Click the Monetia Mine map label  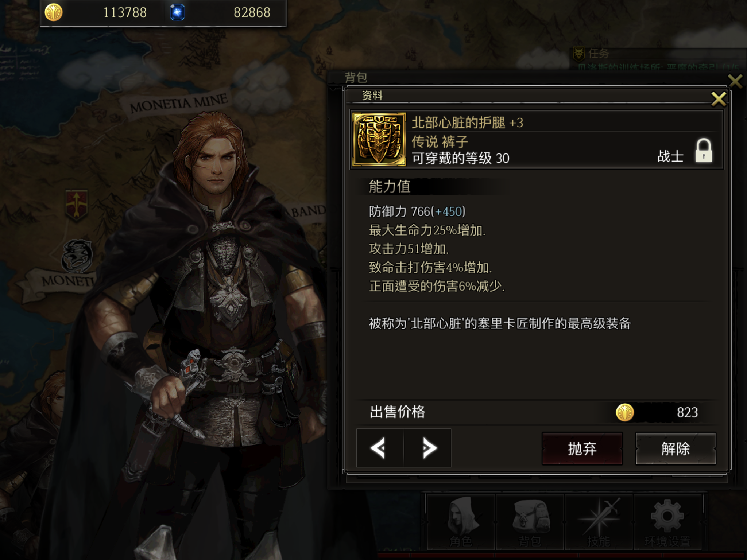(x=179, y=103)
